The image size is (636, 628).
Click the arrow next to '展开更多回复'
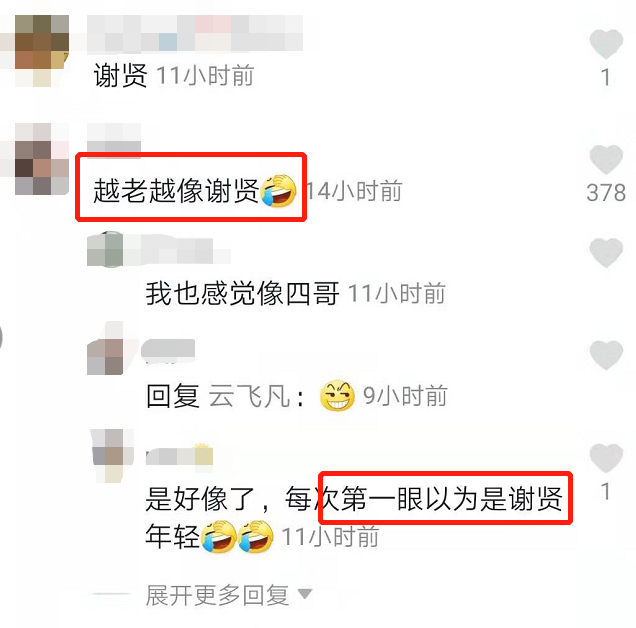(x=305, y=594)
